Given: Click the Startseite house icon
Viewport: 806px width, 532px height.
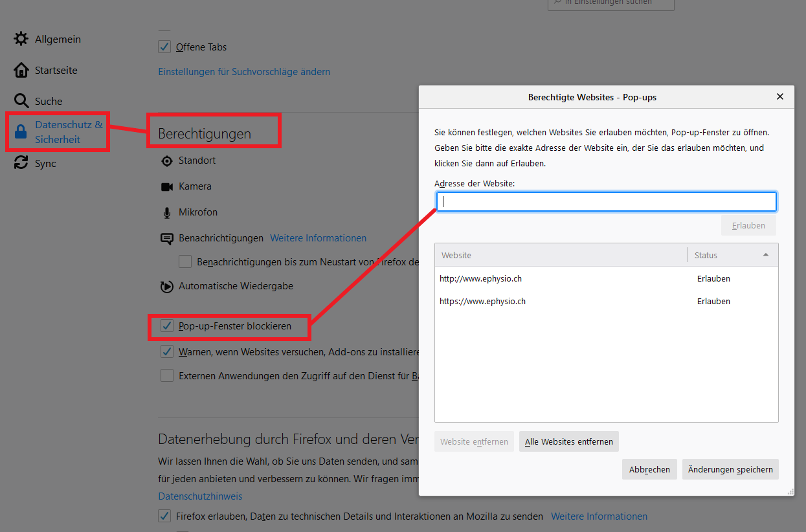Looking at the screenshot, I should pyautogui.click(x=21, y=70).
